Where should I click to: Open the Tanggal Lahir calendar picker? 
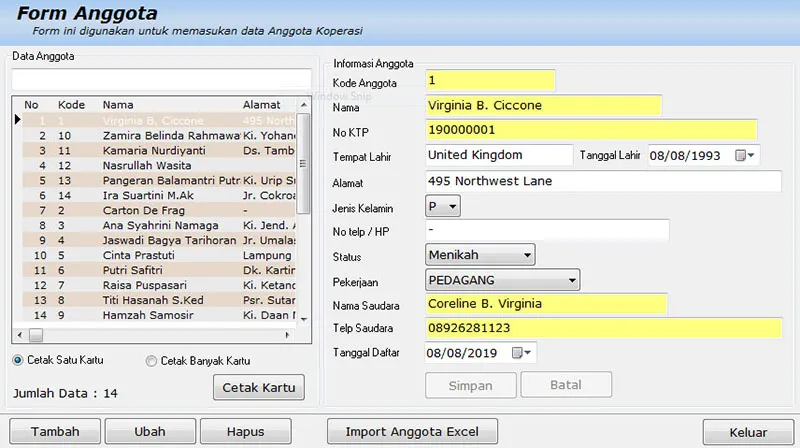pyautogui.click(x=745, y=155)
